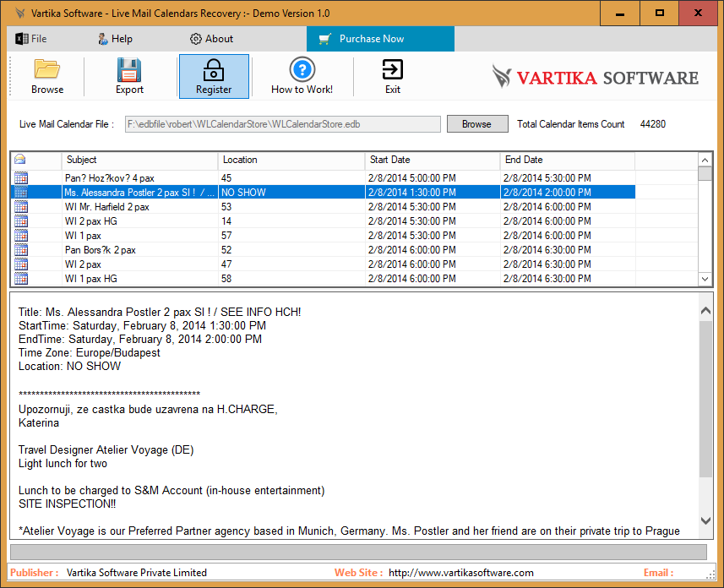Sort by Subject column header
The width and height of the screenshot is (724, 588).
(x=139, y=160)
